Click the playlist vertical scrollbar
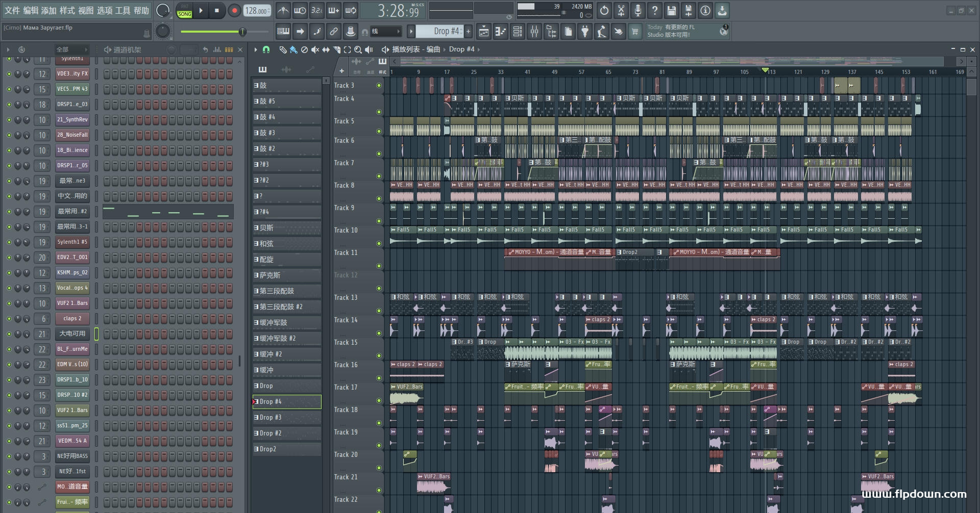Viewport: 980px width, 513px height. point(972,87)
